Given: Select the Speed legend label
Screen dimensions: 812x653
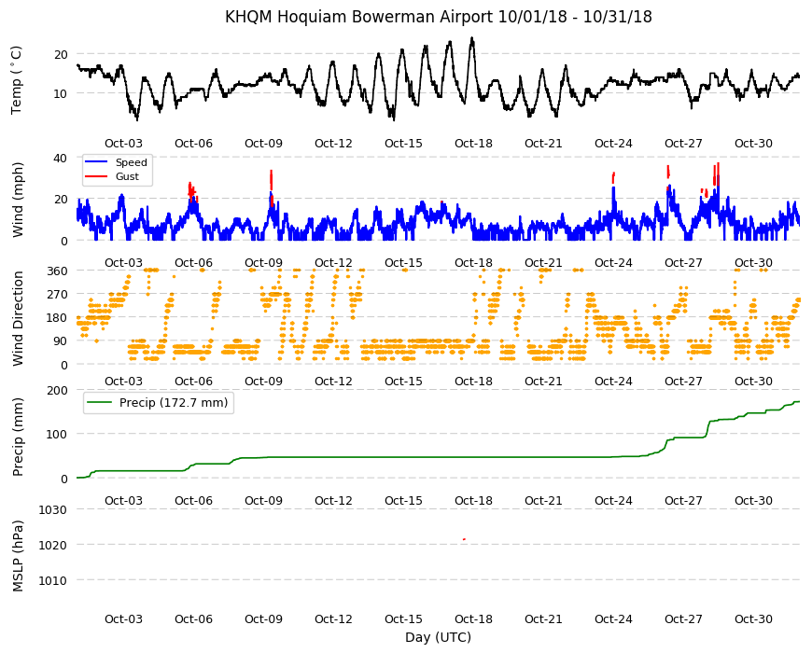Looking at the screenshot, I should point(131,162).
